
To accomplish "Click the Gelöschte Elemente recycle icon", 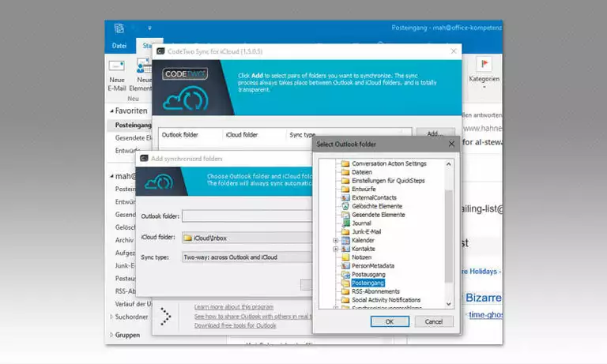I will click(x=345, y=206).
